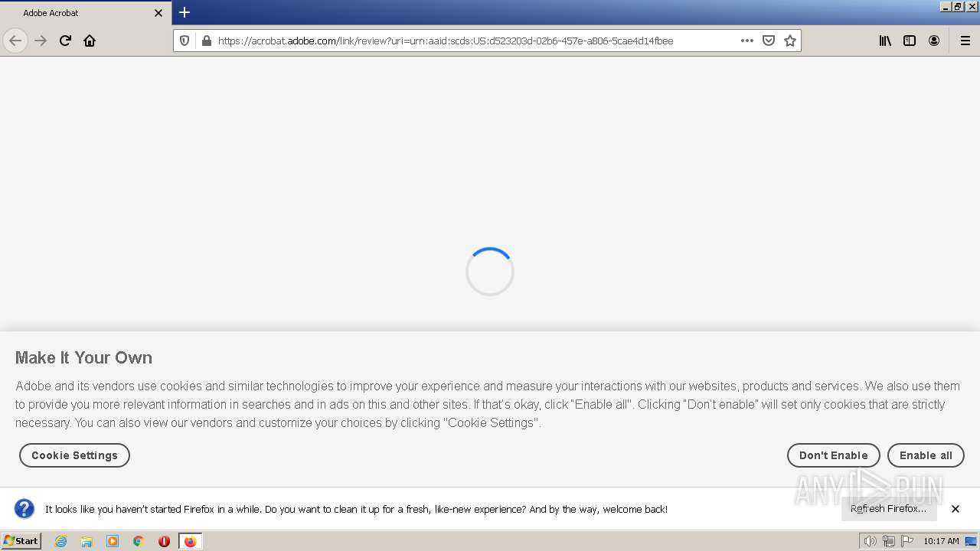Launch Google Chrome from taskbar
980x551 pixels.
click(x=139, y=541)
